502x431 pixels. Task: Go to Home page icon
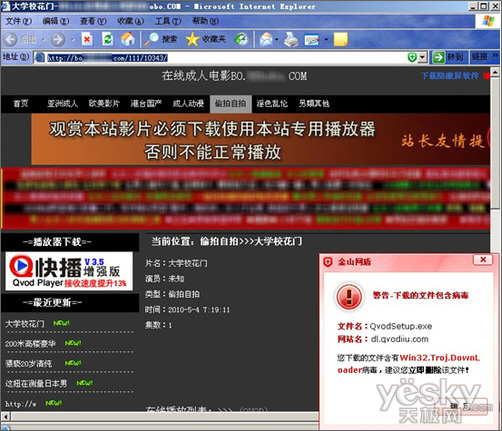128,39
